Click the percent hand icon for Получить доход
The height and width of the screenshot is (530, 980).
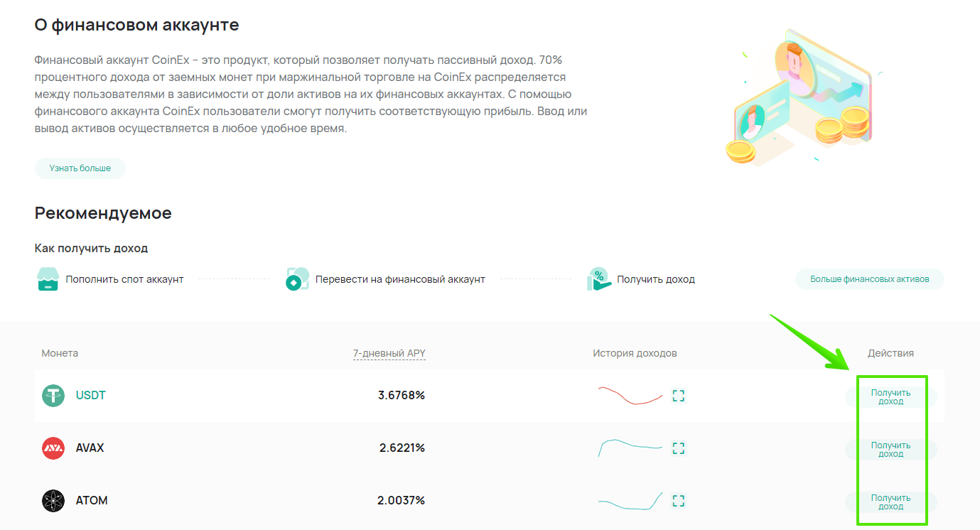coord(599,279)
